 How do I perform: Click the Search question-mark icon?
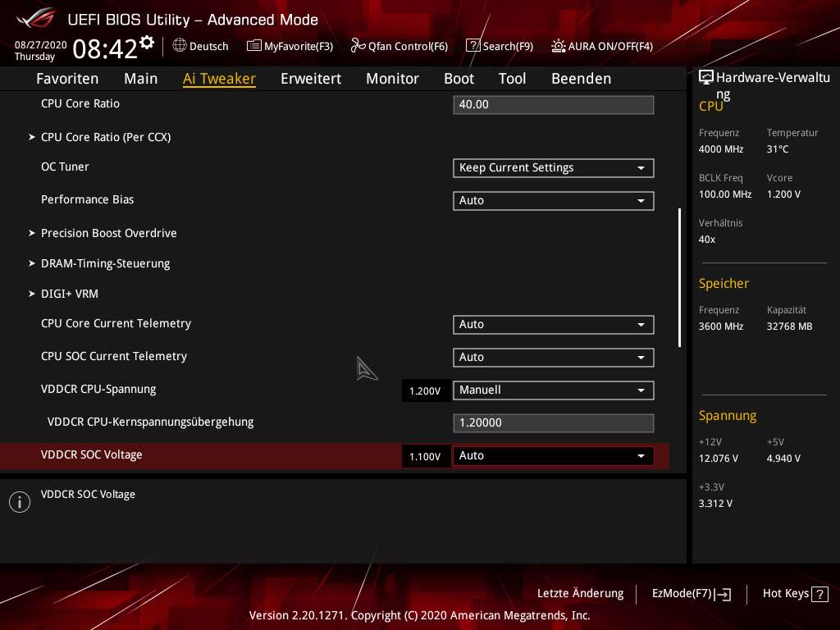473,46
